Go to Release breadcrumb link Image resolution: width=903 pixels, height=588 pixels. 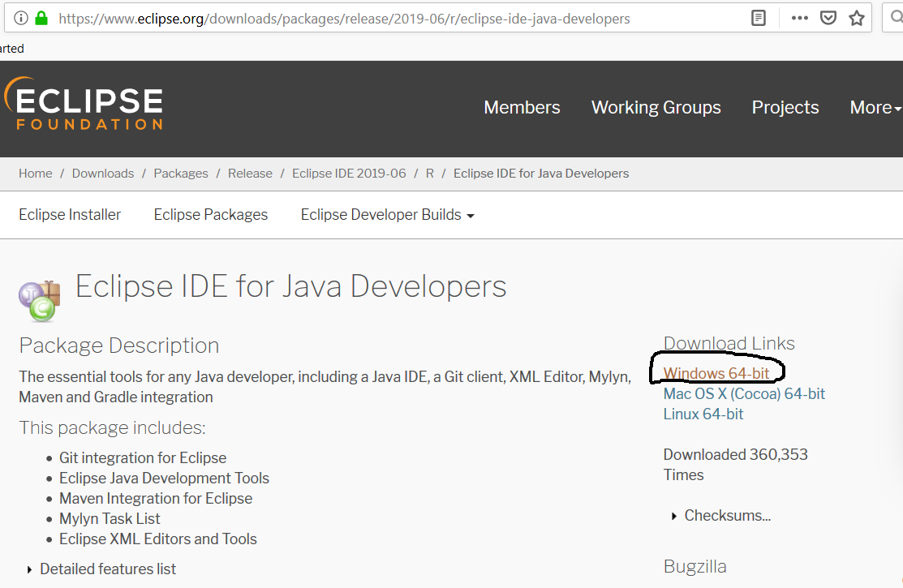coord(250,174)
